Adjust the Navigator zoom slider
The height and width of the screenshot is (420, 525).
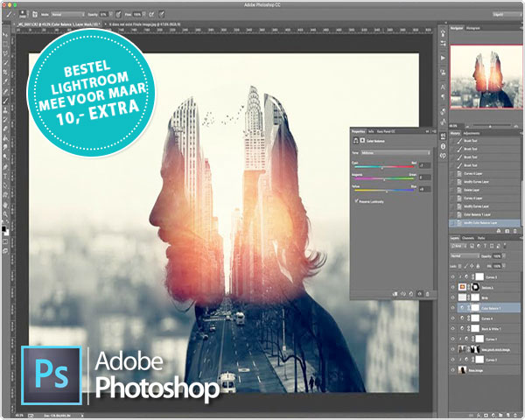coord(490,126)
